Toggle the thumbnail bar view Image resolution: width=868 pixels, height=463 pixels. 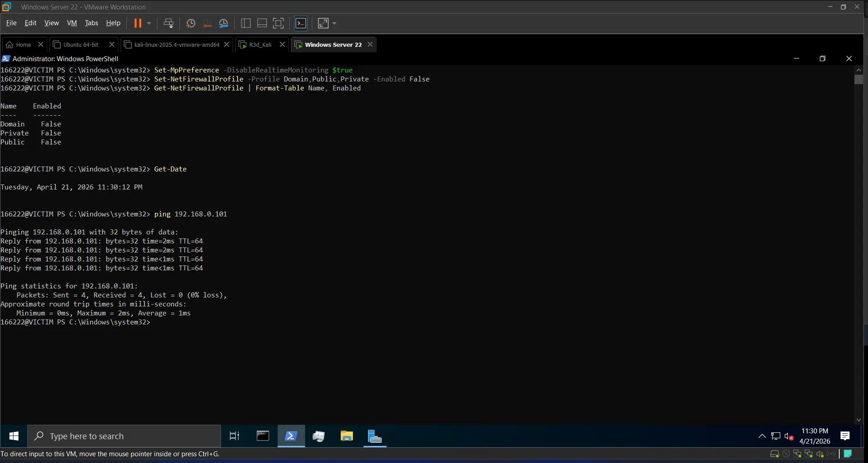(262, 23)
